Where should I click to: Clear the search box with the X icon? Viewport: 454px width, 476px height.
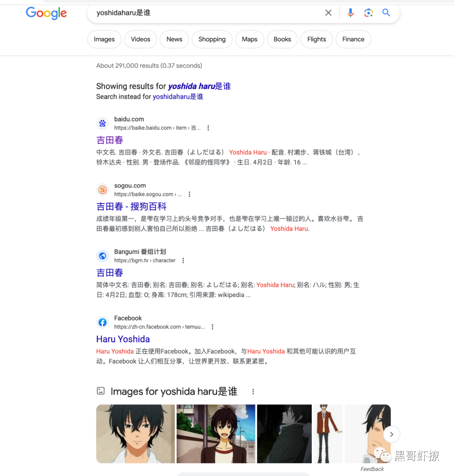(x=328, y=13)
